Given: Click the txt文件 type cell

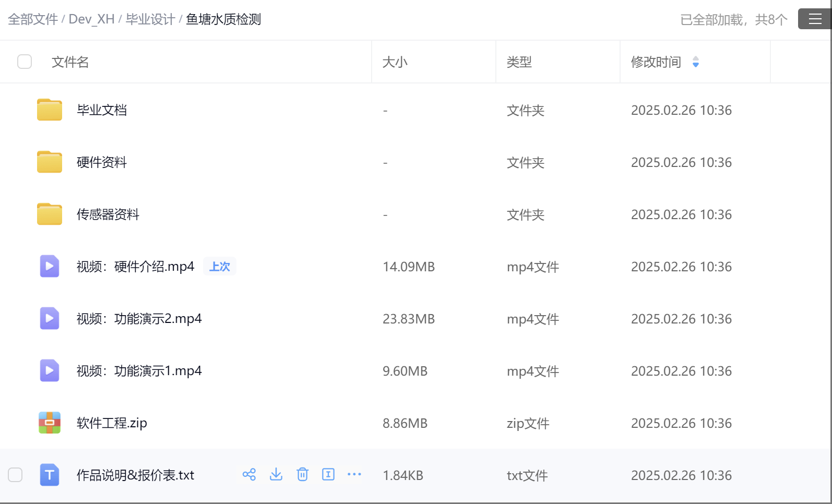Looking at the screenshot, I should click(527, 475).
